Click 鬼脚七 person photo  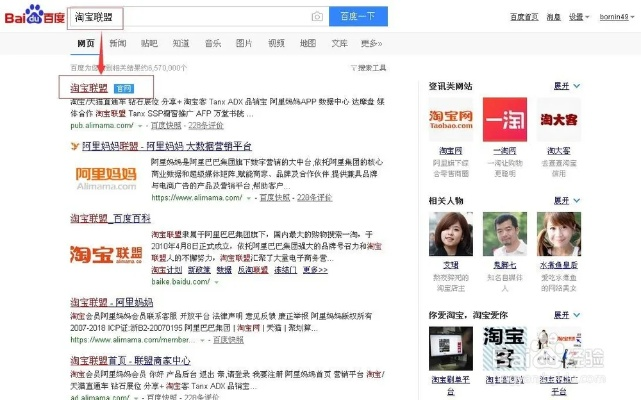[505, 234]
